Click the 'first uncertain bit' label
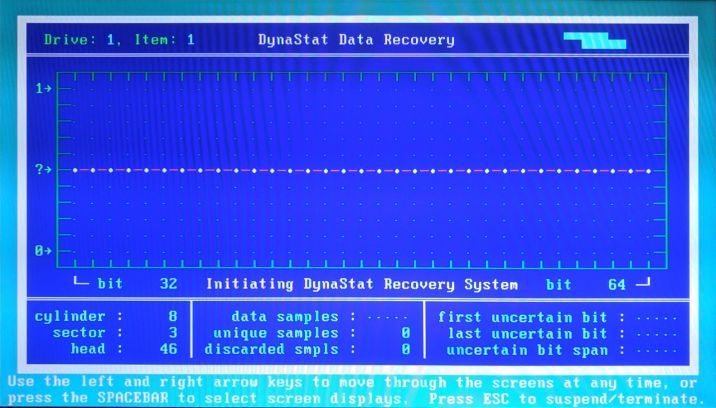Image resolution: width=716 pixels, height=408 pixels. (x=522, y=317)
